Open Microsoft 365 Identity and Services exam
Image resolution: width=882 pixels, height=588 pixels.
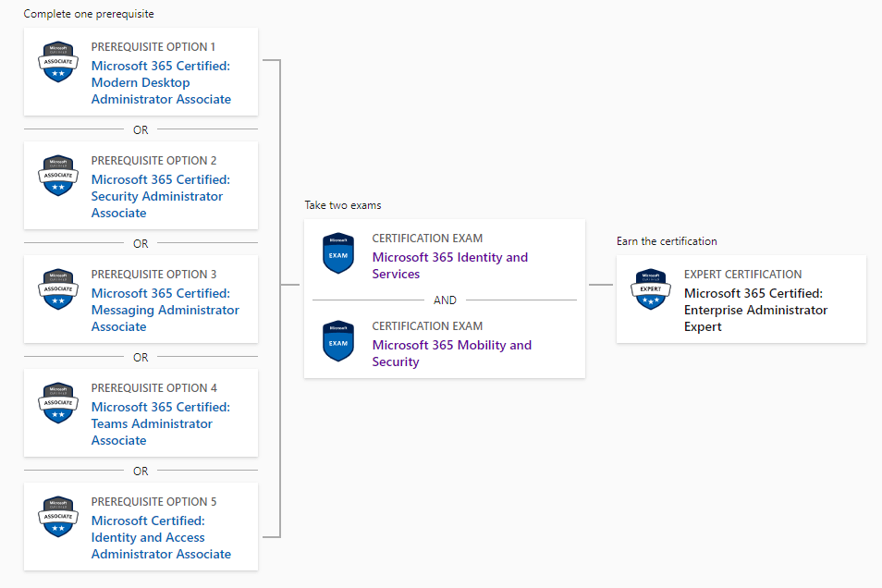(x=450, y=265)
